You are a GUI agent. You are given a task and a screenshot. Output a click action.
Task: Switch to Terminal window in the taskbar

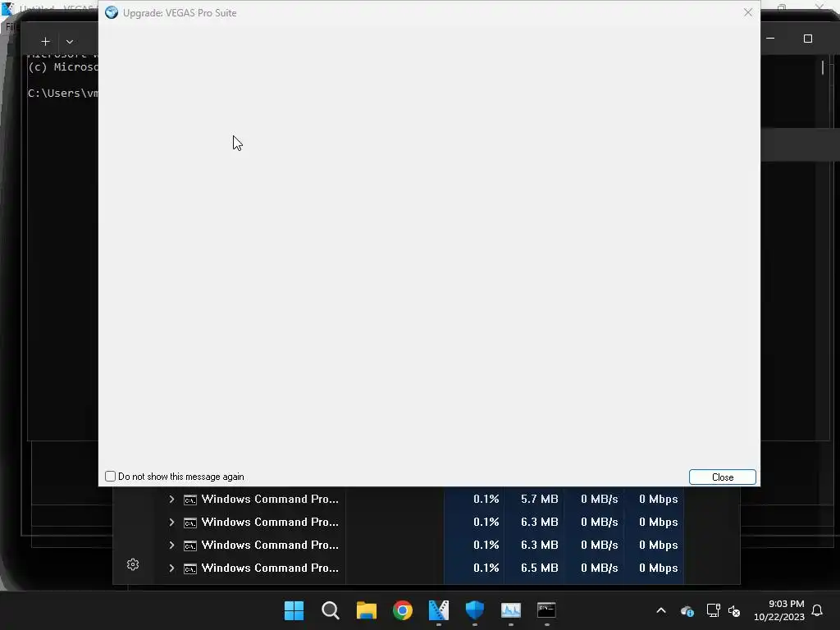[x=546, y=610]
